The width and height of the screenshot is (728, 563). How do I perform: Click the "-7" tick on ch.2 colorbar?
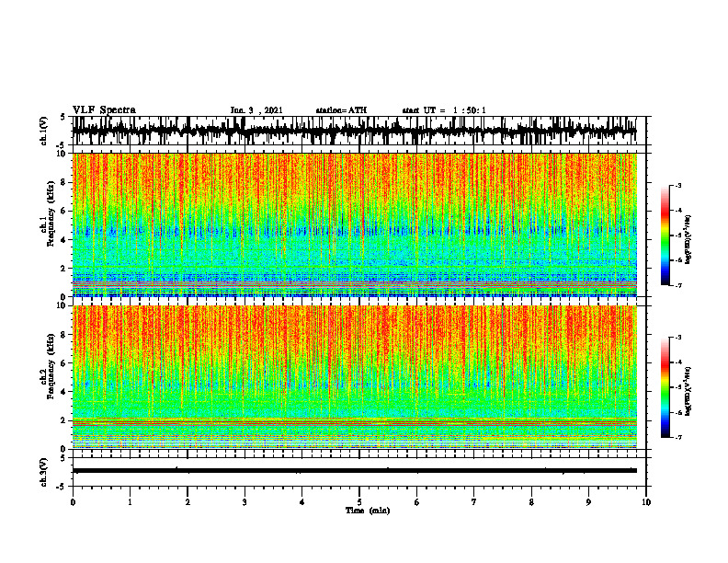pos(678,438)
